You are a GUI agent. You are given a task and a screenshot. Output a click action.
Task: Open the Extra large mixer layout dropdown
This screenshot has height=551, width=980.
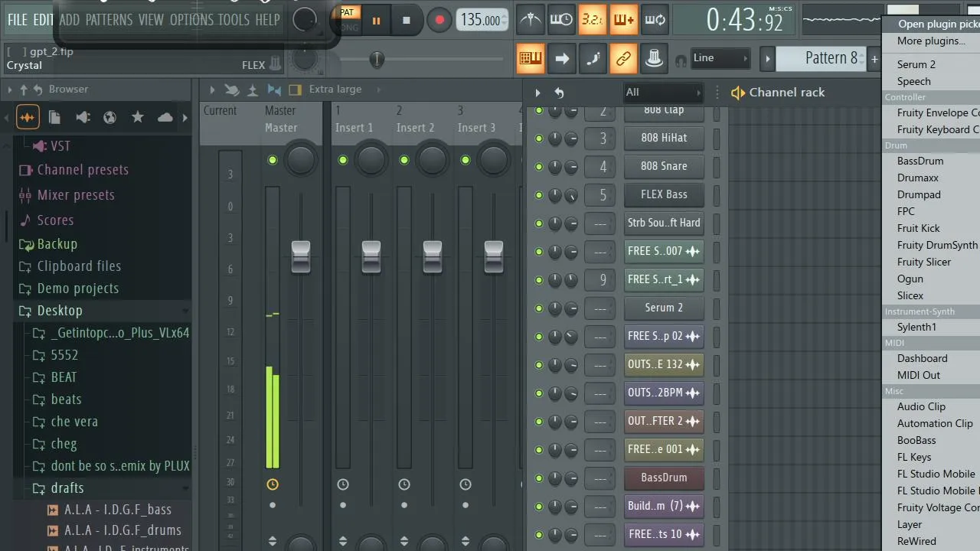tap(335, 90)
